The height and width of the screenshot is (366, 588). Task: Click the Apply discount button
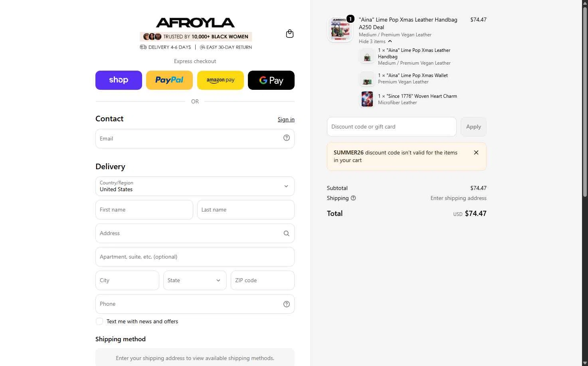(x=473, y=127)
